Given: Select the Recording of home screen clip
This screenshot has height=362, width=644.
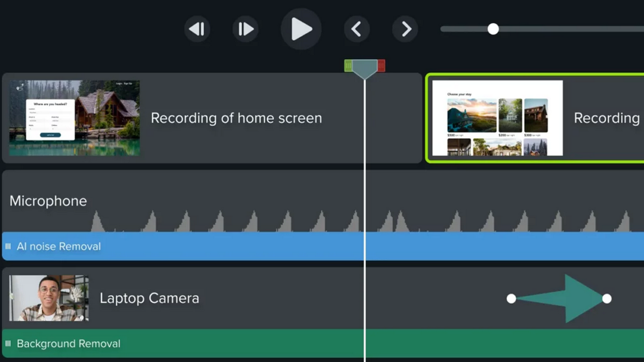Looking at the screenshot, I should coord(236,118).
